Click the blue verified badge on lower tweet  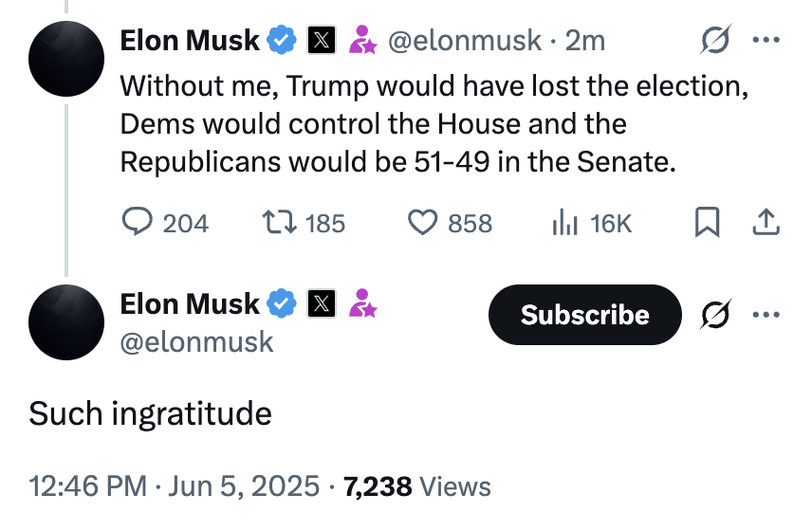click(x=282, y=303)
